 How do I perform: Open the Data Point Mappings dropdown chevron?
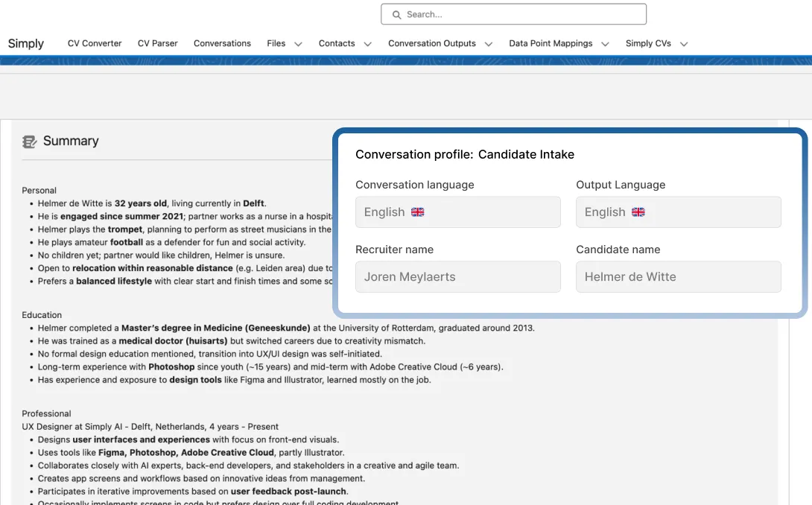click(605, 44)
